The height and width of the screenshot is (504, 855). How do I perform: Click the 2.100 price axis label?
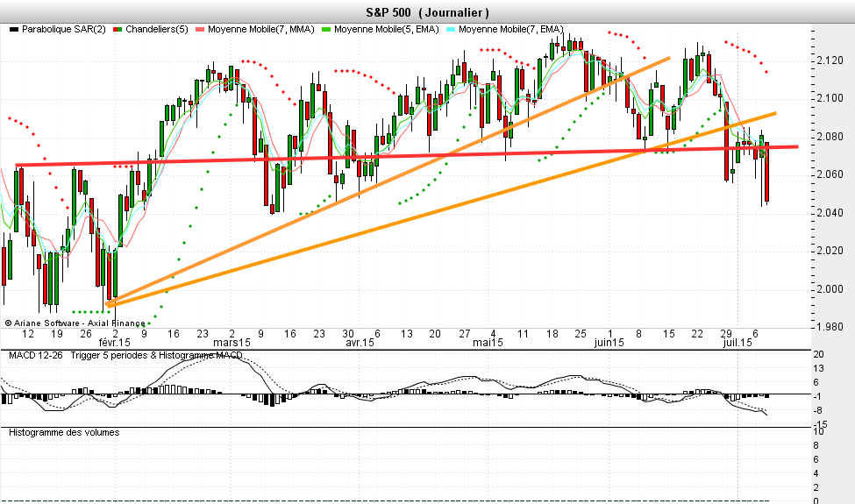pos(830,98)
